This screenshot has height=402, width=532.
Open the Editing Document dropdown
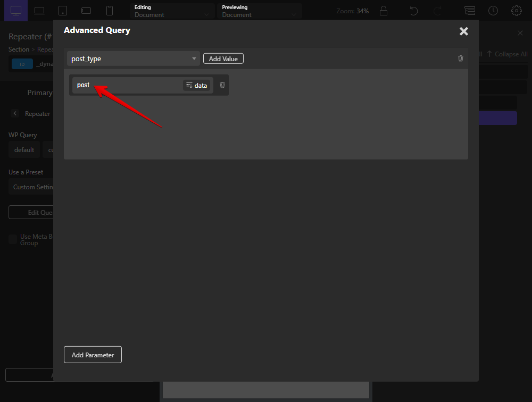click(172, 11)
